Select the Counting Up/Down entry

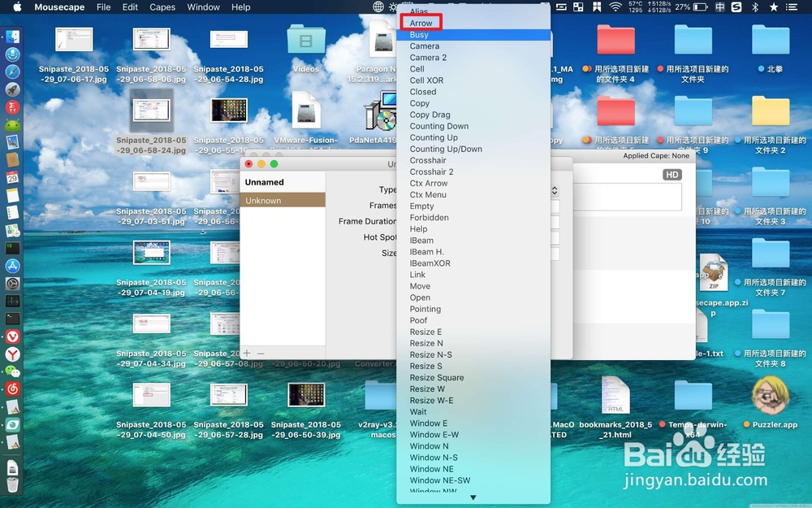pos(473,148)
